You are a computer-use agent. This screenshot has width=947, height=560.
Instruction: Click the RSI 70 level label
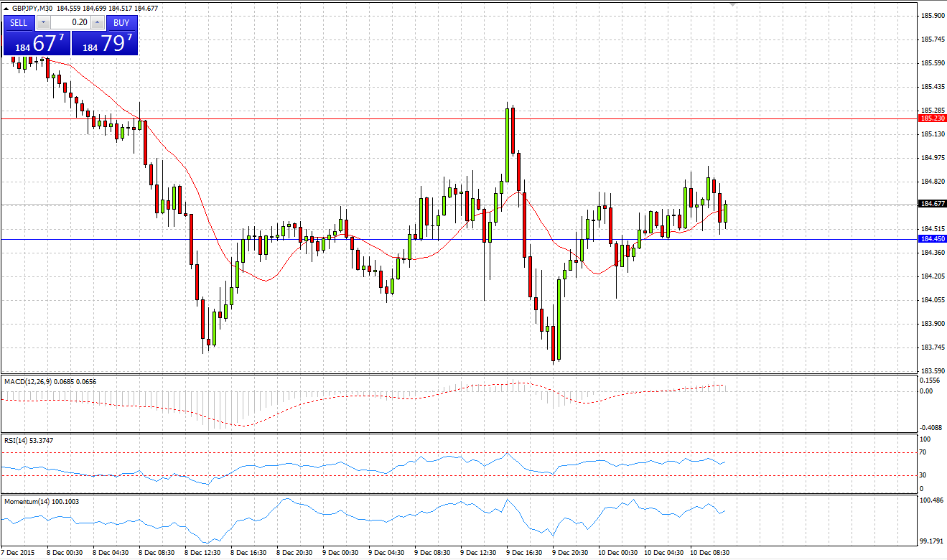tap(923, 452)
